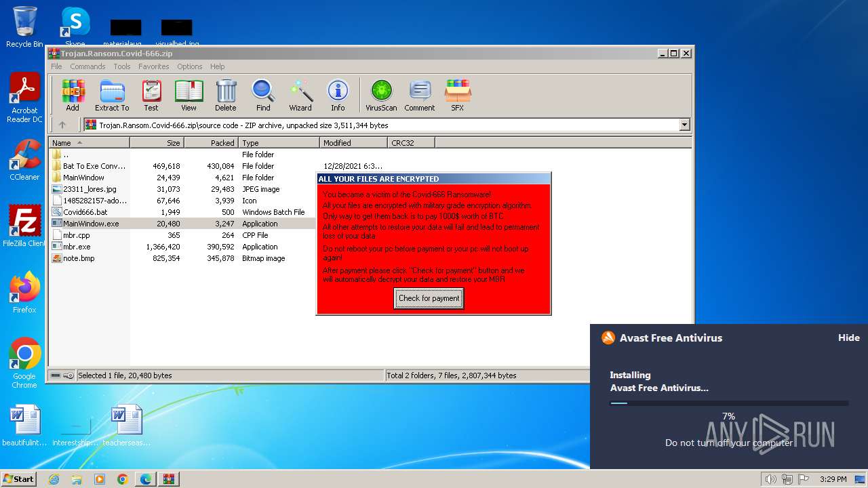This screenshot has width=868, height=488.
Task: Click the Check for payment button
Action: pyautogui.click(x=429, y=298)
